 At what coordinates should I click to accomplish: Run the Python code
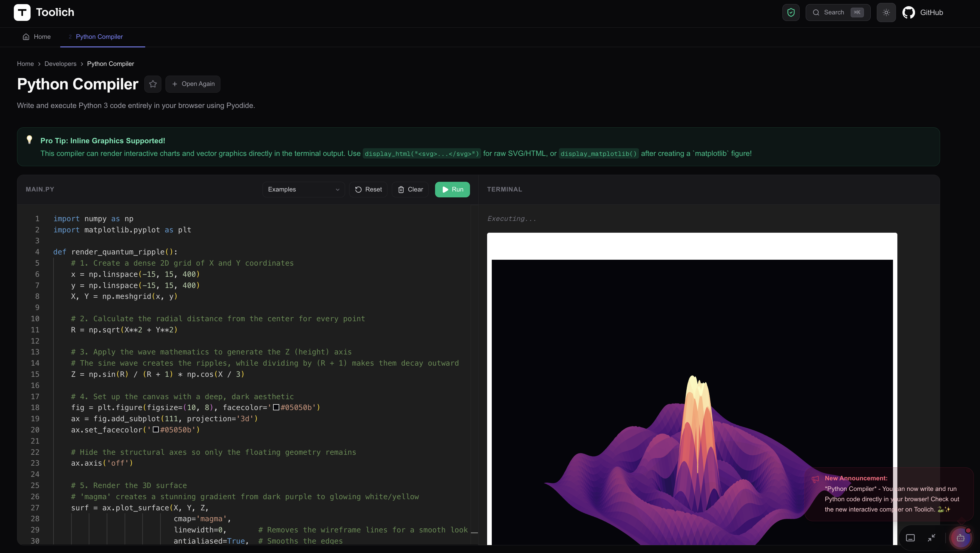pyautogui.click(x=452, y=189)
